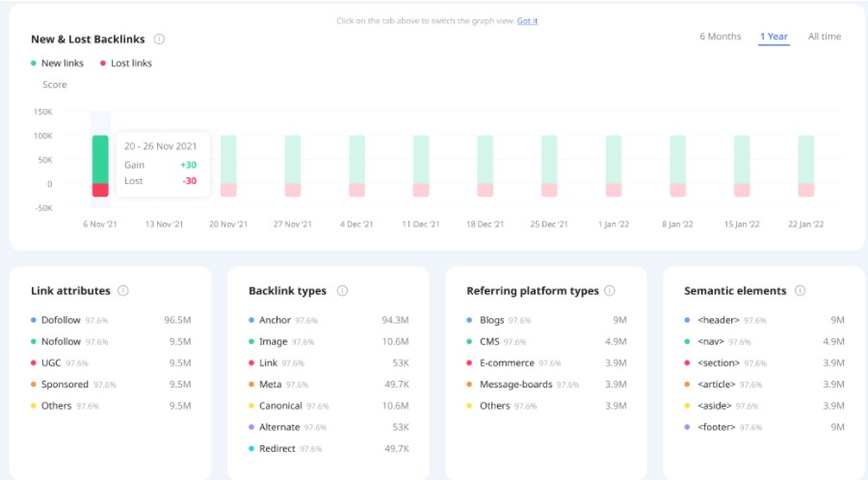Click the Meta backlink type
868x480 pixels.
click(329, 385)
